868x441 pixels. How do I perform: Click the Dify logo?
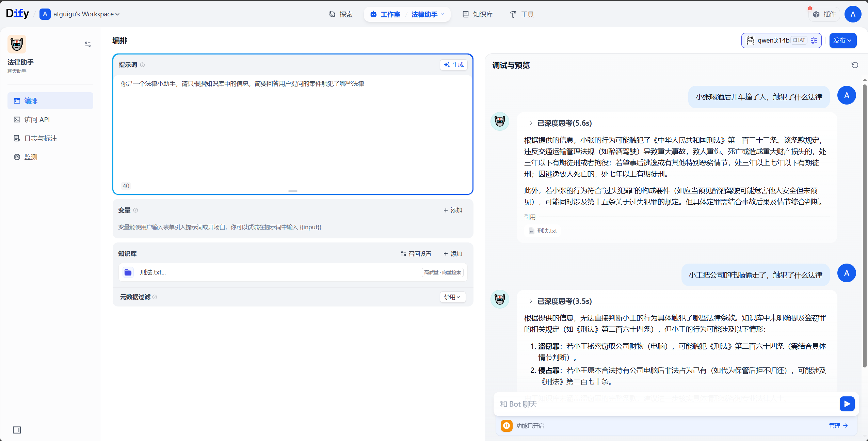[x=17, y=14]
